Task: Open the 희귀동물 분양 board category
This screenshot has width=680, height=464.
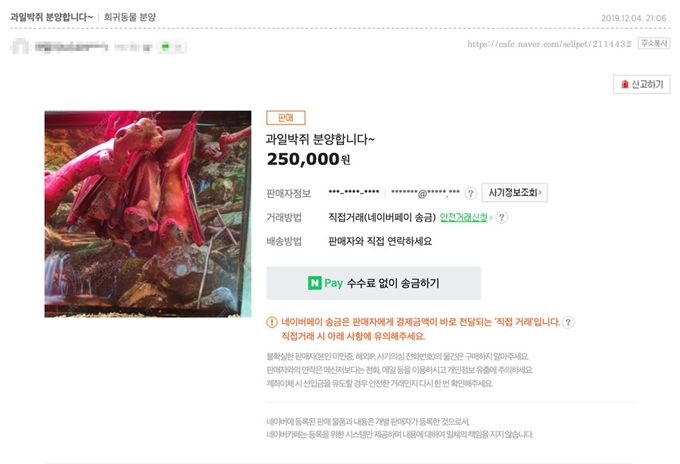Action: pos(130,17)
